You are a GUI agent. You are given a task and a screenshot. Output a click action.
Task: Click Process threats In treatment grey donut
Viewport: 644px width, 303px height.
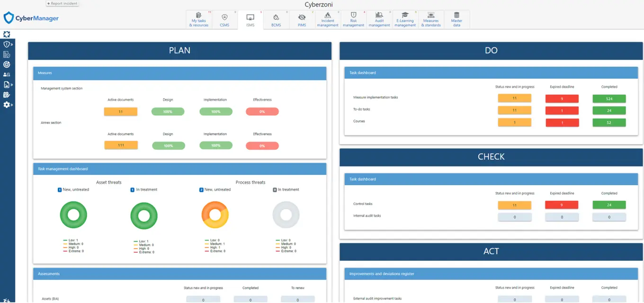(286, 215)
